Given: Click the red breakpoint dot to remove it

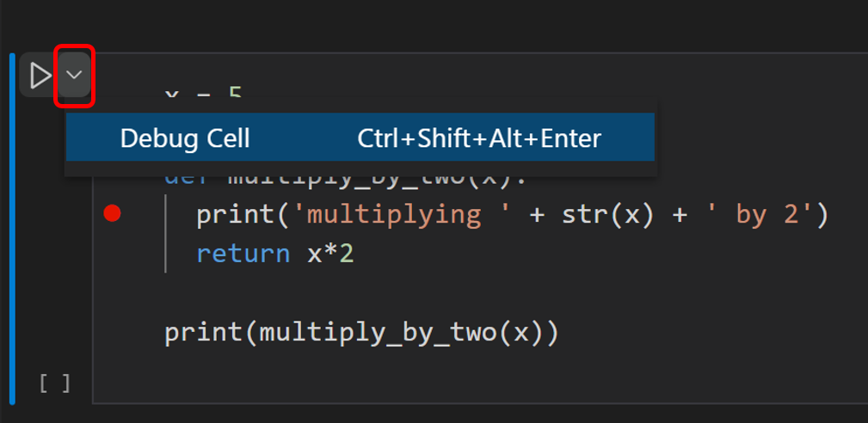Looking at the screenshot, I should click(112, 214).
